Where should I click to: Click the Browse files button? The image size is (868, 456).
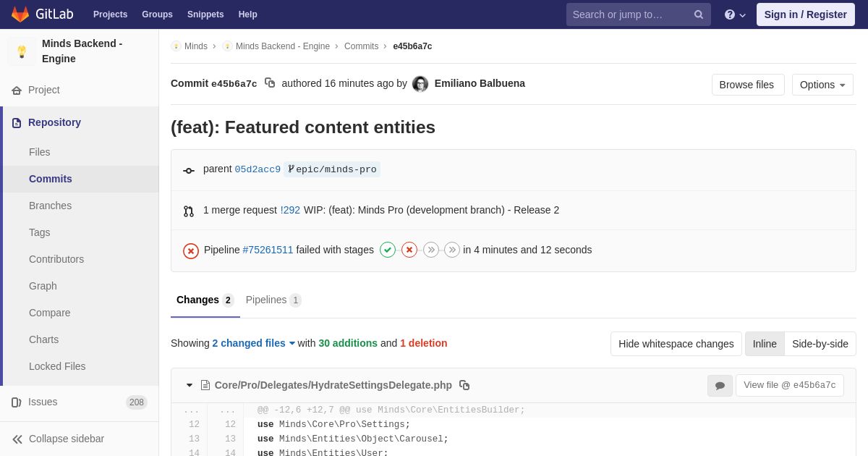pyautogui.click(x=748, y=85)
